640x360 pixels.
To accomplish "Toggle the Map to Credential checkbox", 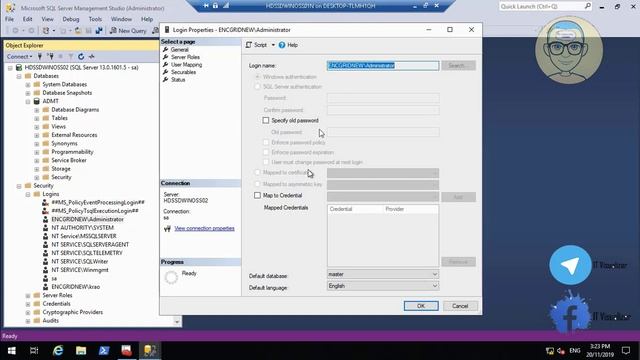I will 257,196.
